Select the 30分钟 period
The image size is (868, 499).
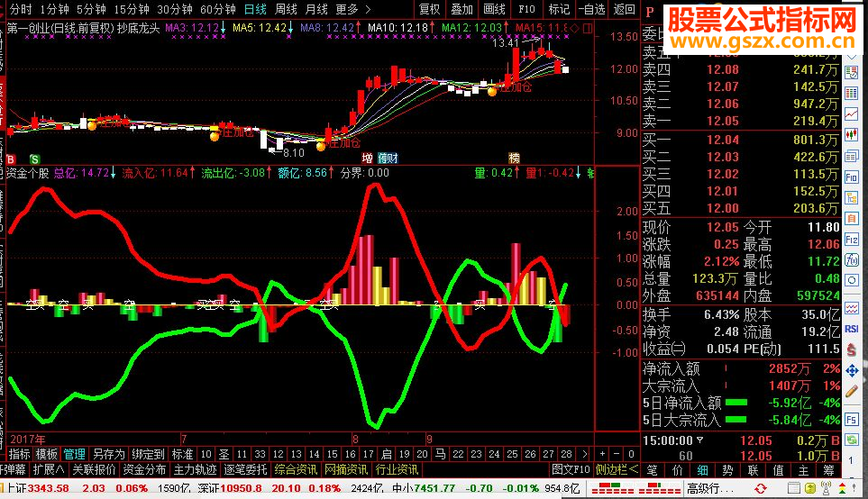(x=175, y=9)
